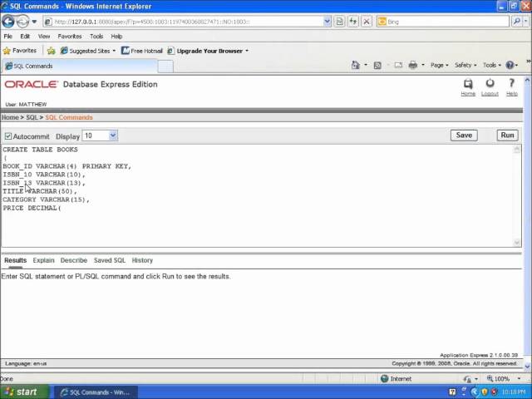Click the Stop loading X icon
This screenshot has width=532, height=399.
pos(367,22)
